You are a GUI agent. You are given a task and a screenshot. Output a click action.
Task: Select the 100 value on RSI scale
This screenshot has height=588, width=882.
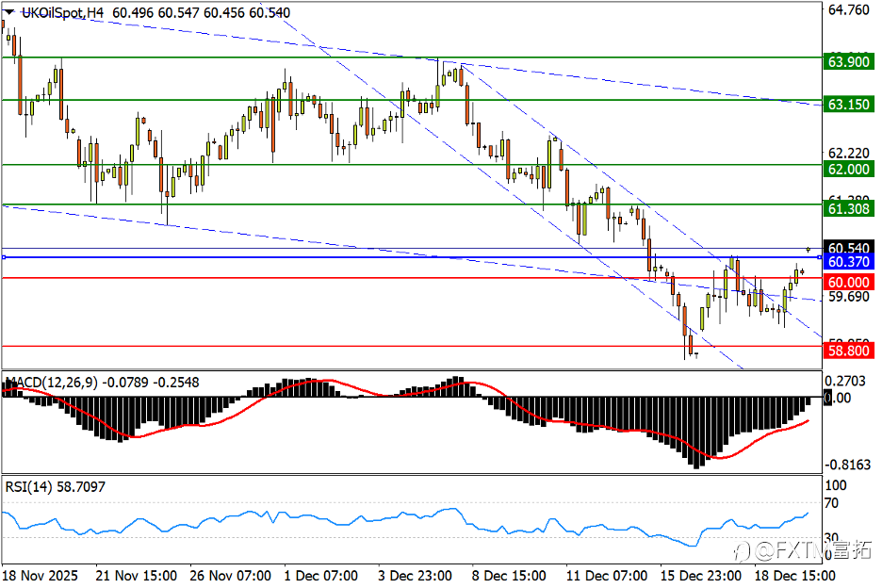click(835, 485)
